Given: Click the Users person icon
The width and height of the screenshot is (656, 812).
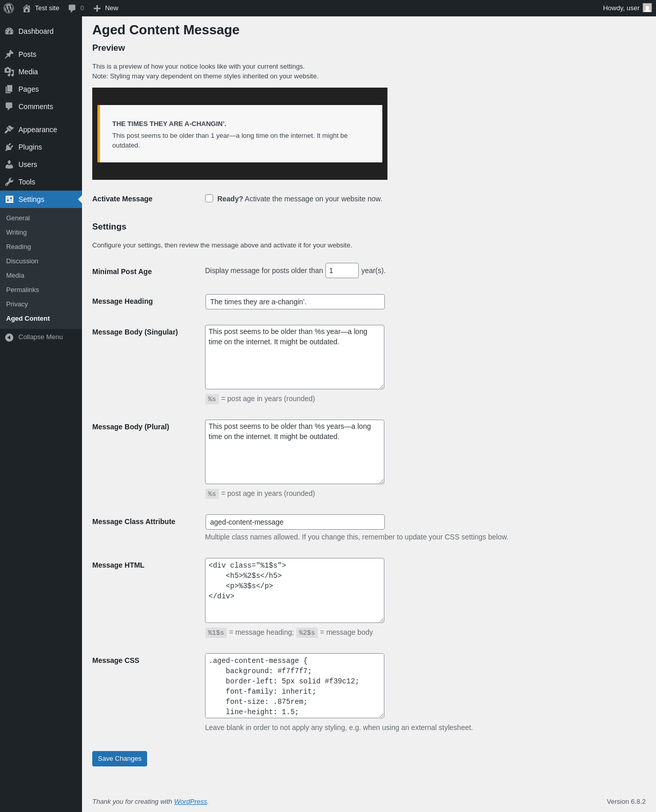Looking at the screenshot, I should [9, 164].
